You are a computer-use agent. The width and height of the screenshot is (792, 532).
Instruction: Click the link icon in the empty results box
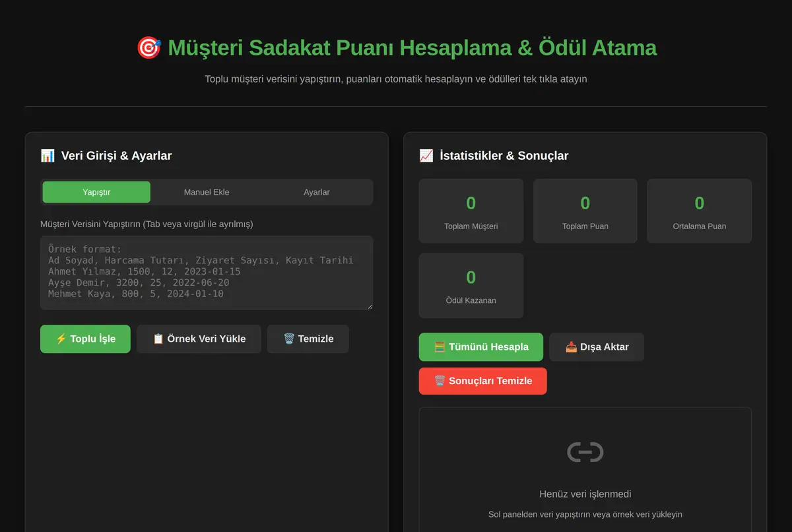point(585,452)
